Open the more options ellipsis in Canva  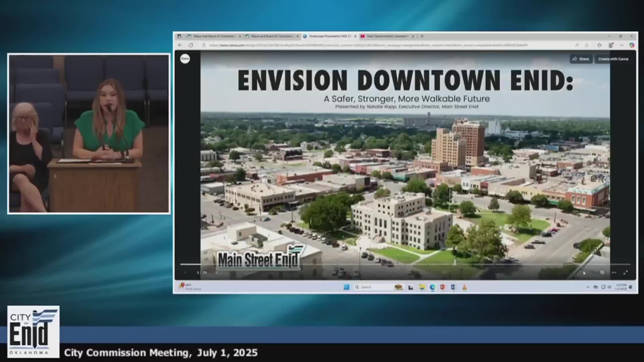(x=614, y=273)
